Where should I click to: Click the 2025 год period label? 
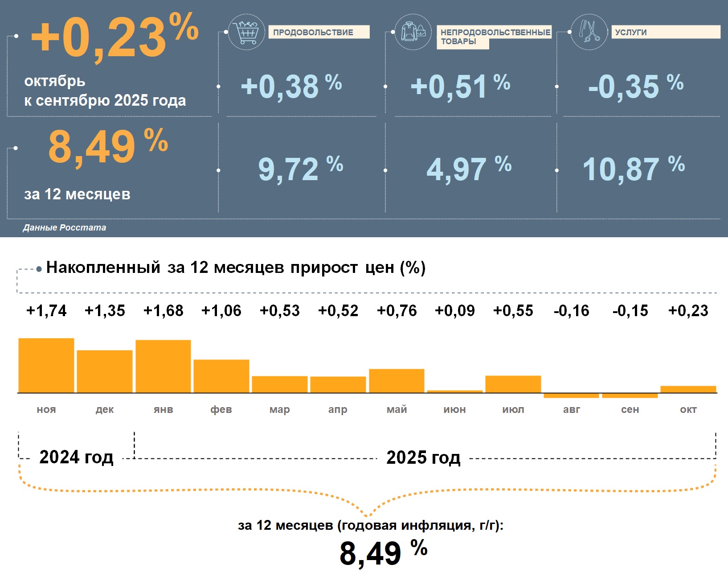click(423, 458)
